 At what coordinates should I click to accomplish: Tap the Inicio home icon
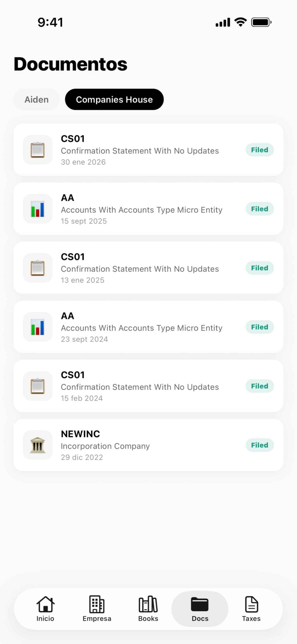click(45, 604)
